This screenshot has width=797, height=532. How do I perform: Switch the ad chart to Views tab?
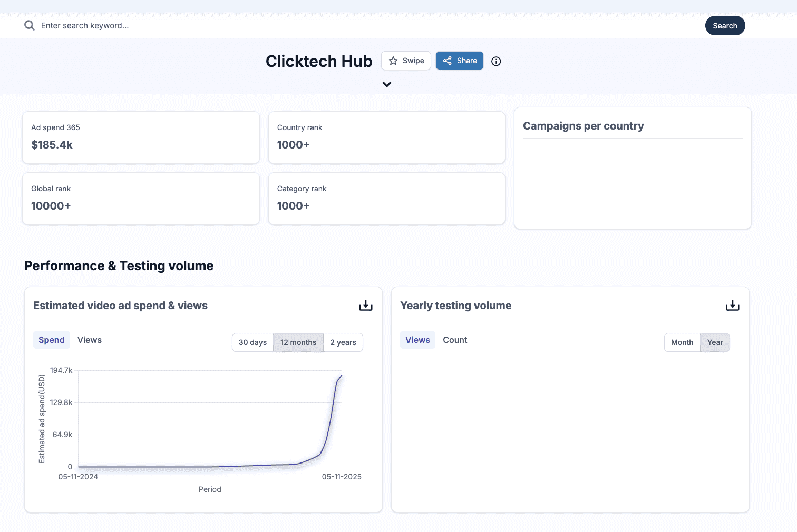(x=90, y=340)
